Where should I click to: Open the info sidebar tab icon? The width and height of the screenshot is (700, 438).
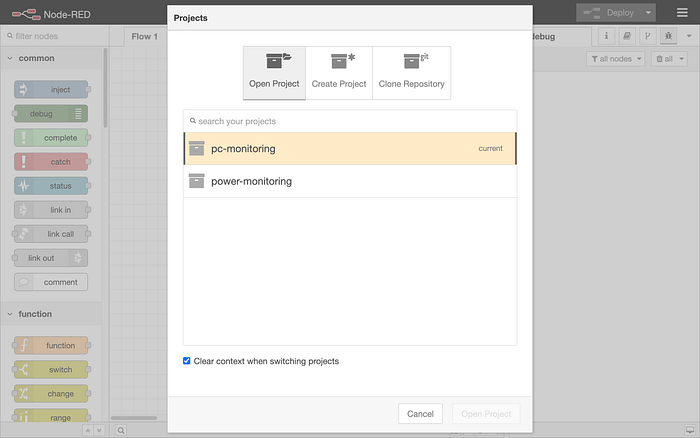(606, 36)
